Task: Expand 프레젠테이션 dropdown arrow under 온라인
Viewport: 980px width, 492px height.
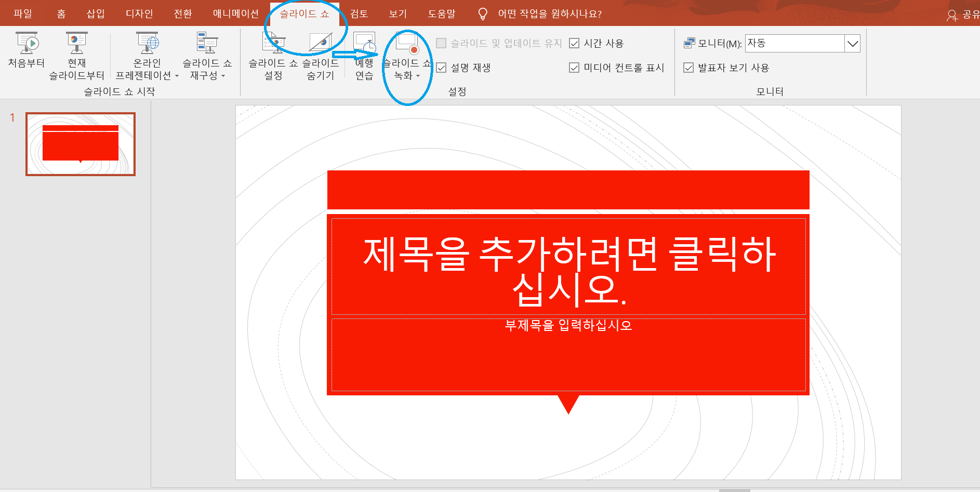Action: 177,76
